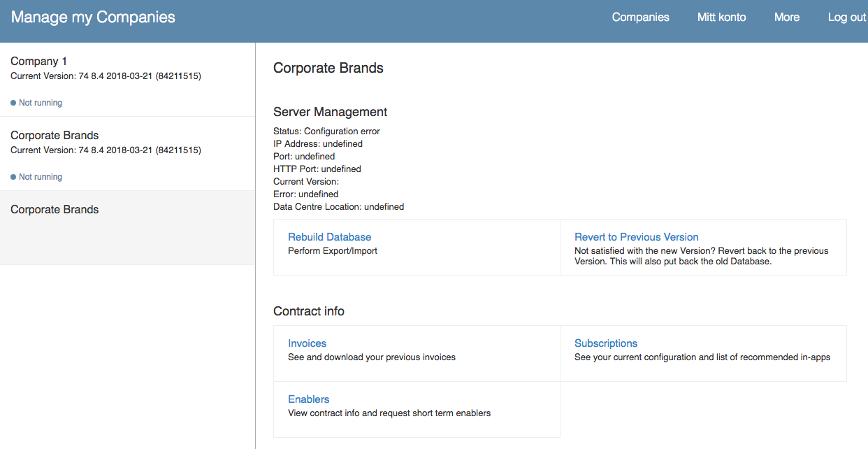Click the status dot beside Company 1's Not running

pos(13,103)
